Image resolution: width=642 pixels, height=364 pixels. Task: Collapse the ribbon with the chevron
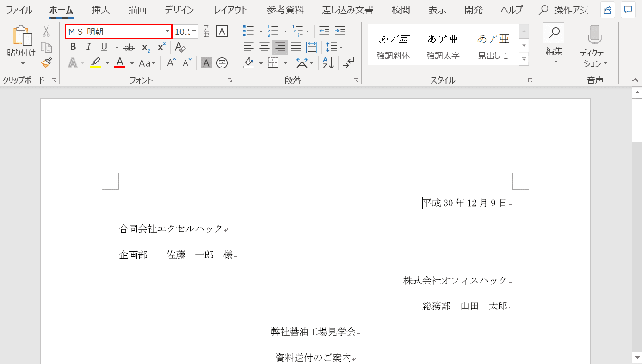click(636, 80)
